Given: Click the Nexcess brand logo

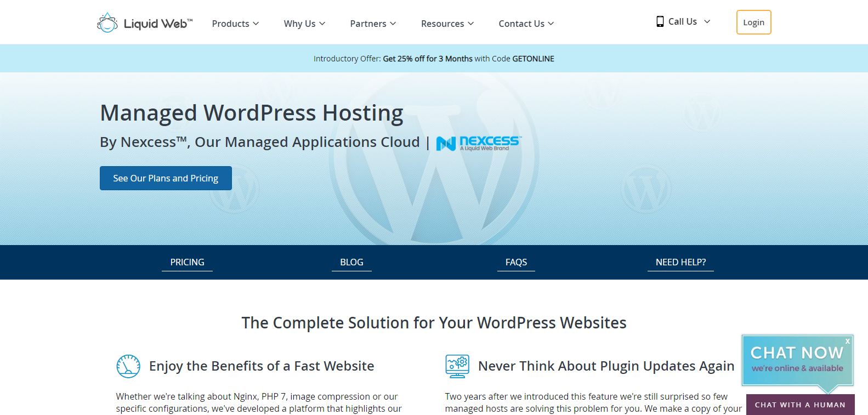Looking at the screenshot, I should tap(478, 143).
